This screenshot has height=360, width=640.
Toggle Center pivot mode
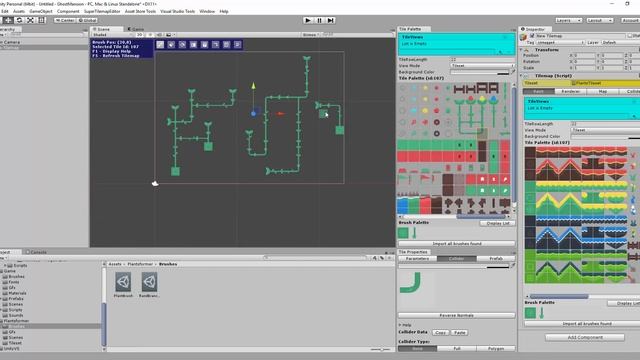coord(65,20)
